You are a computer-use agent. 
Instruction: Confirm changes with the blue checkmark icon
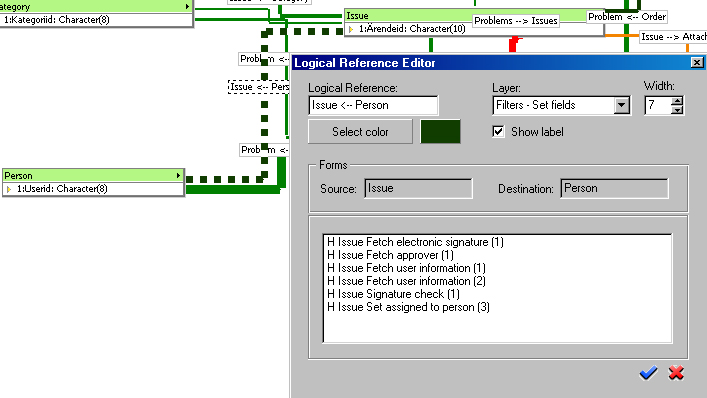648,373
